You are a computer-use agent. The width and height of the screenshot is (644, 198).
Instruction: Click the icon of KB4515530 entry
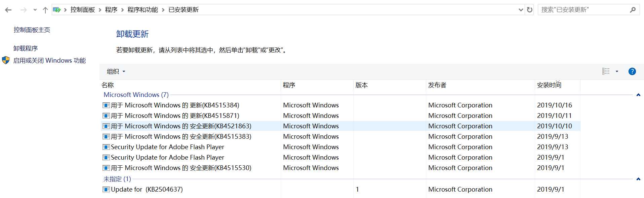(106, 168)
